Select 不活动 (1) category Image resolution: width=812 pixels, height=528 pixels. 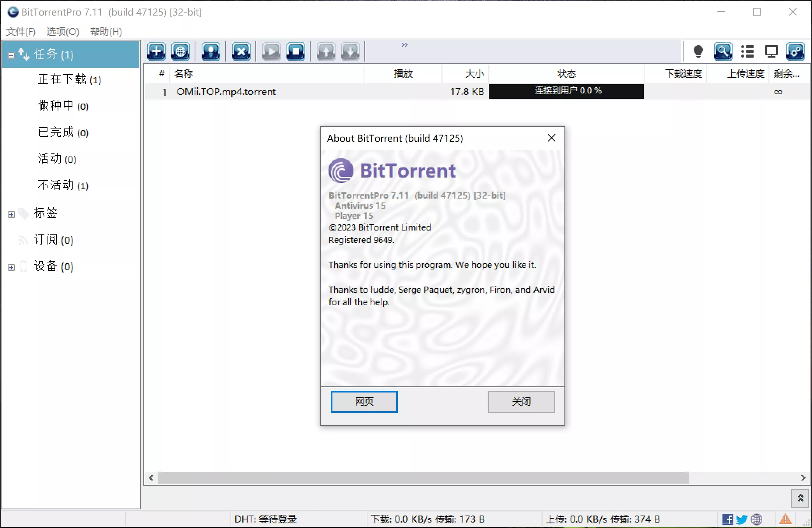click(x=63, y=185)
